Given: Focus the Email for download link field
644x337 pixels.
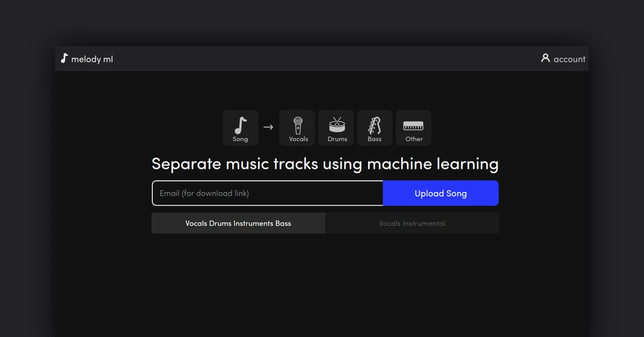Looking at the screenshot, I should pos(267,193).
